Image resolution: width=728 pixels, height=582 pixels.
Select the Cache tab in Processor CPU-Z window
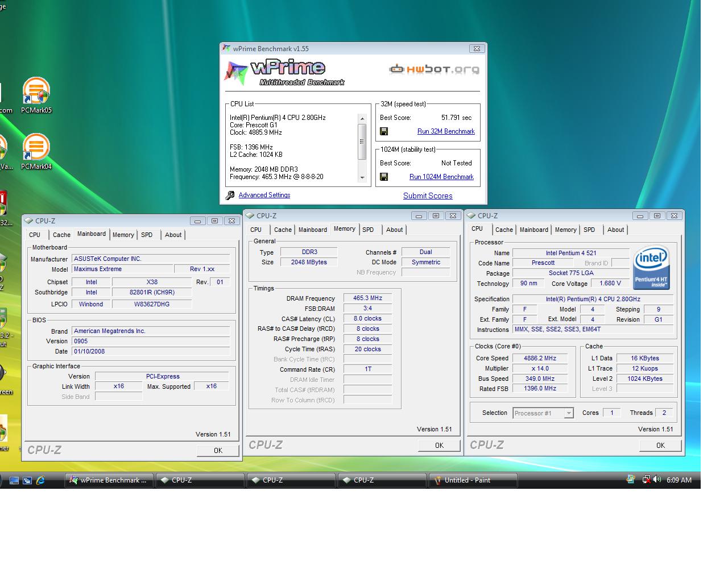(x=504, y=230)
